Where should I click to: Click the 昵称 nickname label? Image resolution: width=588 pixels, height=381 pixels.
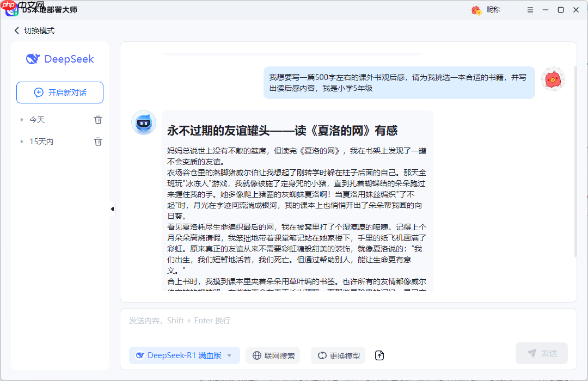493,10
